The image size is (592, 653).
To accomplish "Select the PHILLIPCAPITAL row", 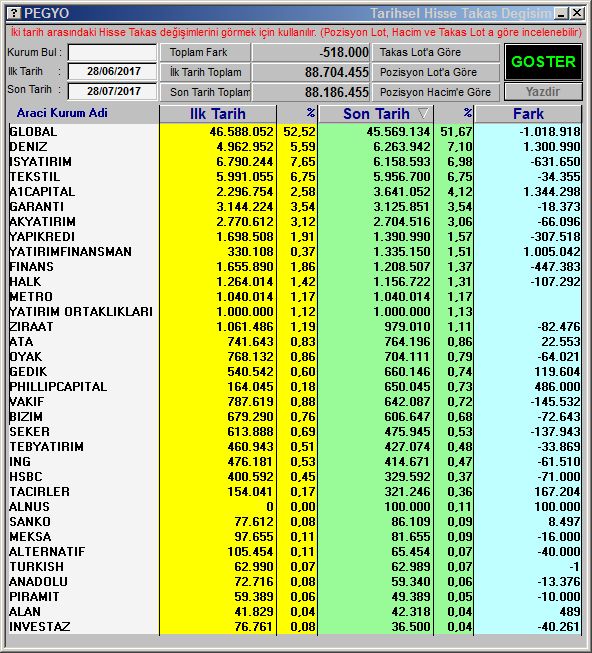I will 295,386.
